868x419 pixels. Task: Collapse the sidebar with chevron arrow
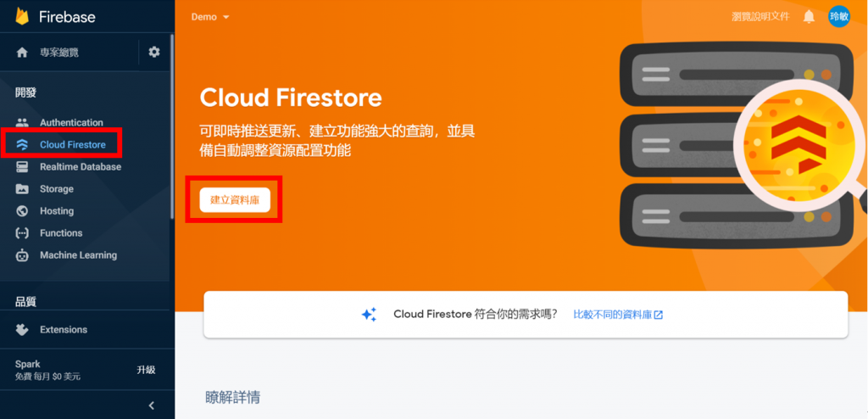152,405
